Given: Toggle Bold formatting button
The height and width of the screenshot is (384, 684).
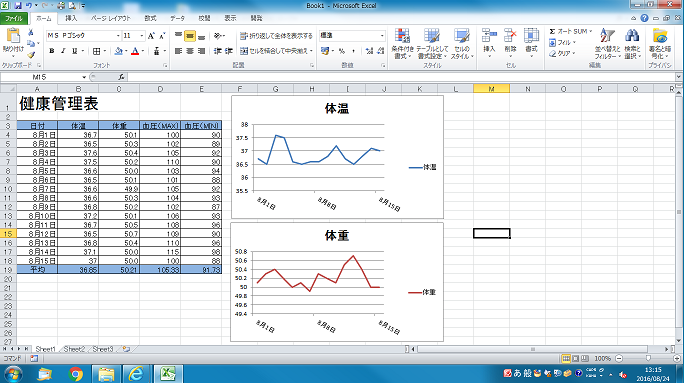Looking at the screenshot, I should click(51, 51).
